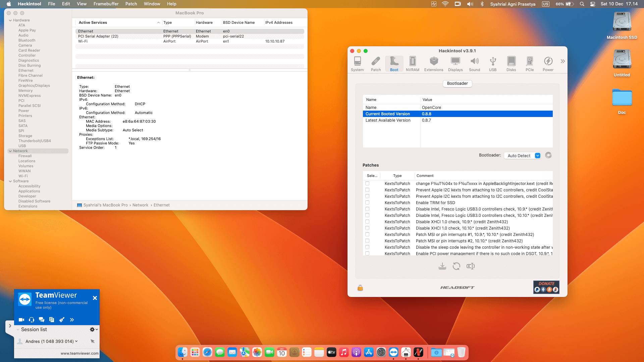Screen dimensions: 644x362
Task: Show more toolbar items chevron
Action: (x=562, y=61)
